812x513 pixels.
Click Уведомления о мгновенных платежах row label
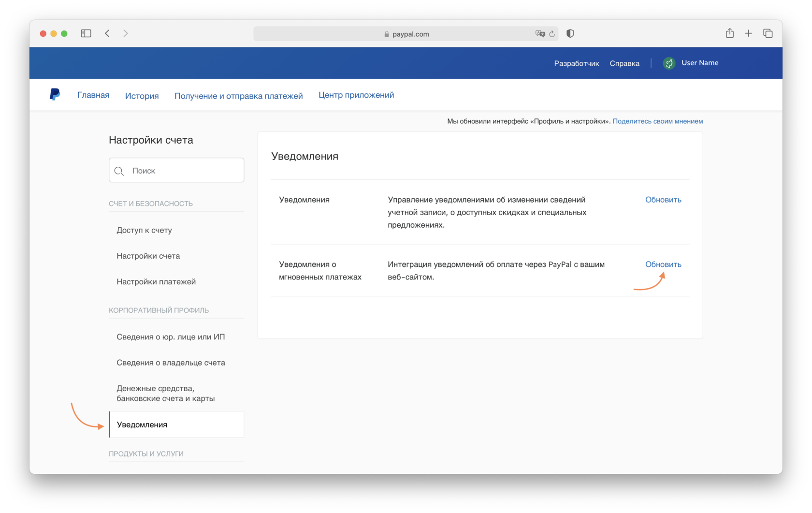(320, 271)
